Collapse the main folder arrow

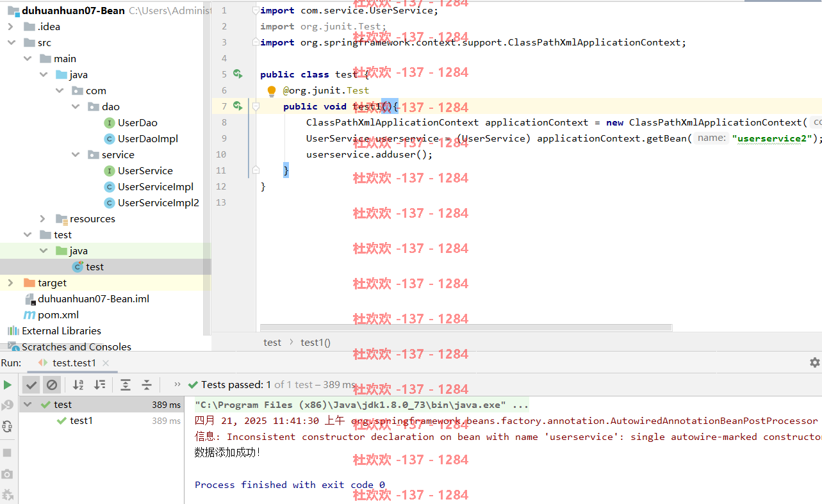tap(27, 59)
